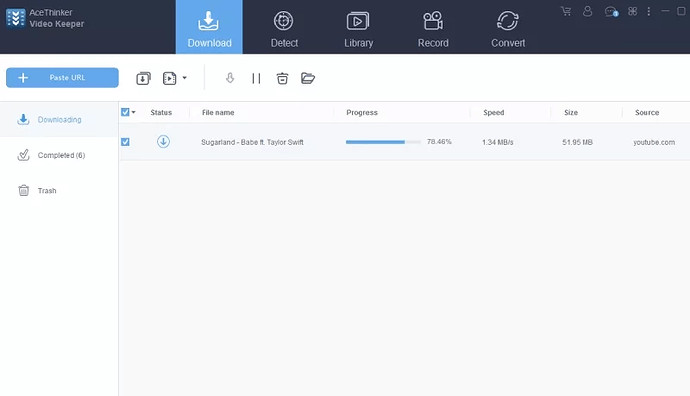Expand the arrow next to select-all checkbox
Viewport: 690px width, 396px height.
pos(133,112)
